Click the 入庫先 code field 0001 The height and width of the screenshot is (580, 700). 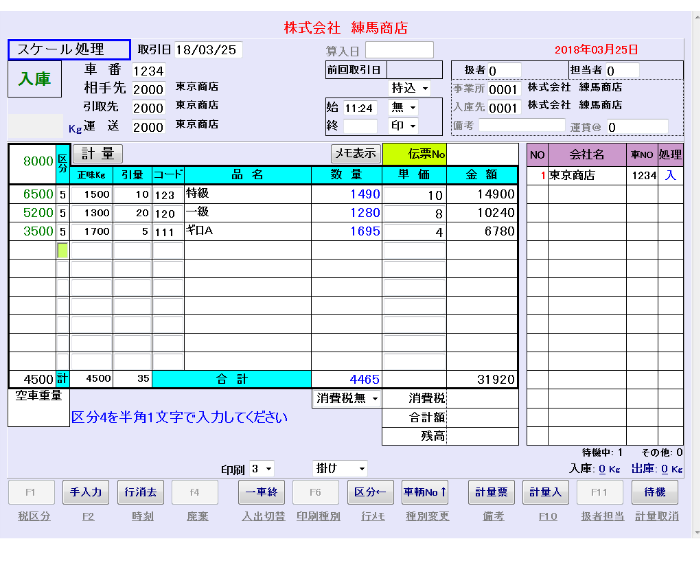click(504, 108)
